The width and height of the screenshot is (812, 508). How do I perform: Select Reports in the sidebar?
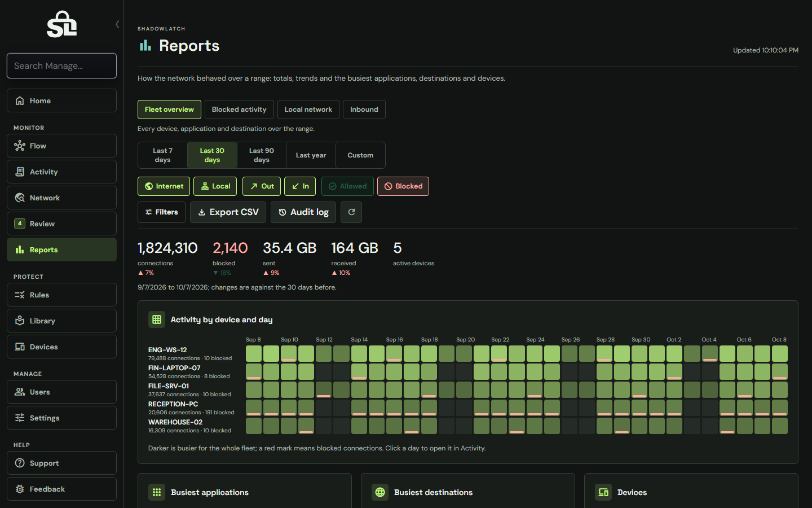(x=61, y=249)
